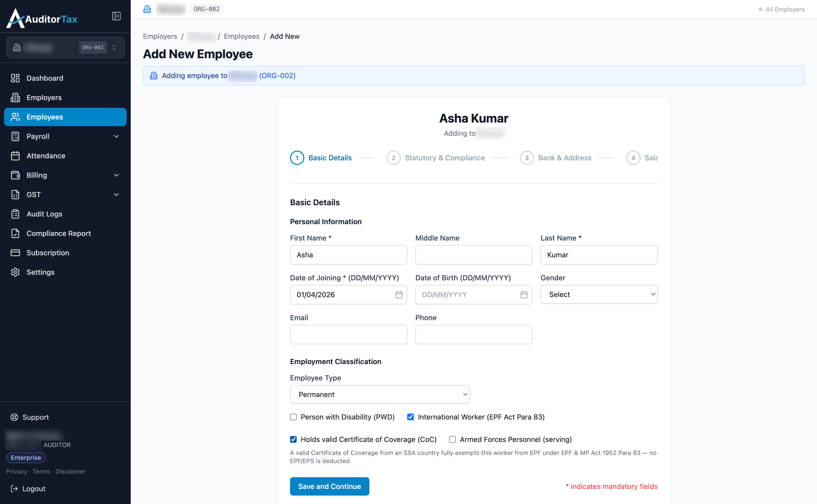Click building icon in Adding employee banner
Image resolution: width=817 pixels, height=504 pixels.
coord(154,76)
